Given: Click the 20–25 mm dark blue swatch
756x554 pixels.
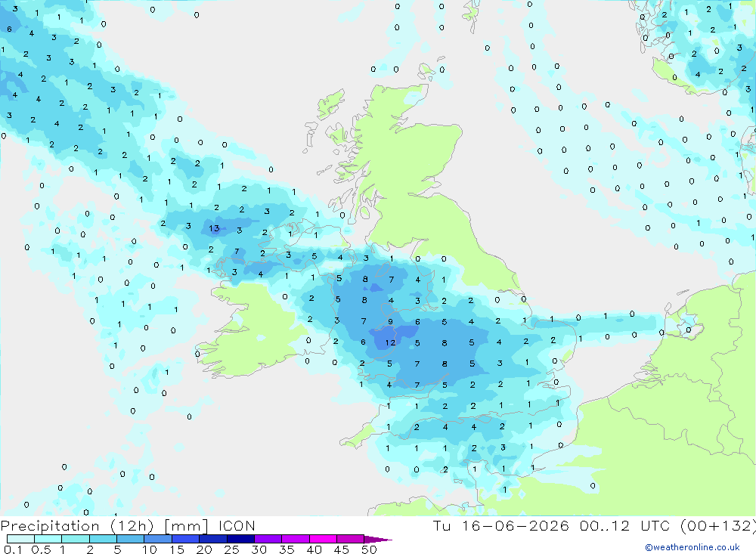Looking at the screenshot, I should (212, 539).
